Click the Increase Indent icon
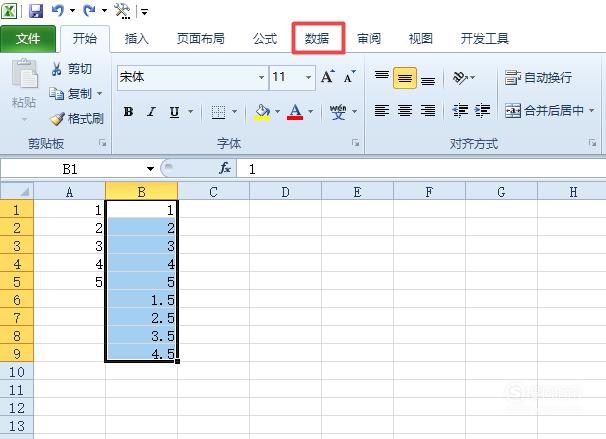This screenshot has width=606, height=439. pos(483,111)
